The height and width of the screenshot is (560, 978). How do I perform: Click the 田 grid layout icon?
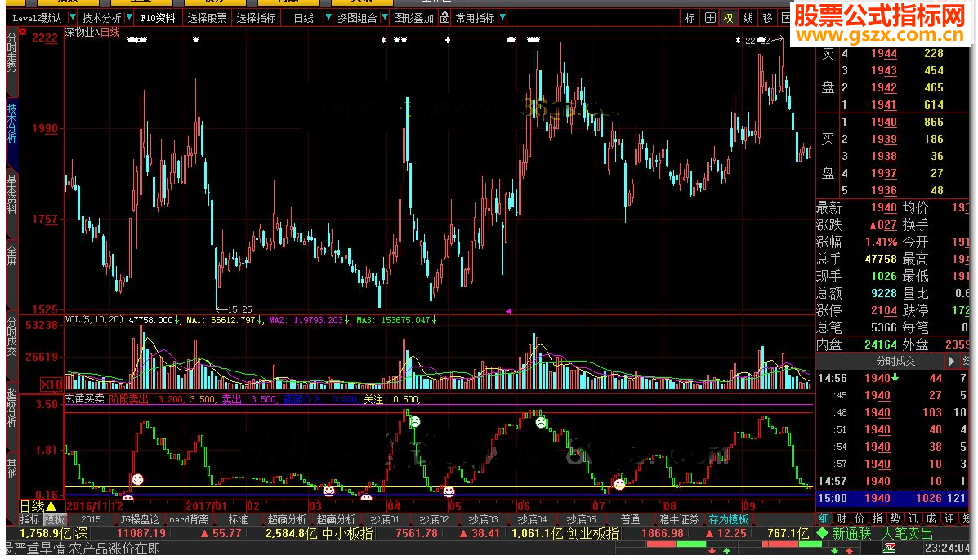[x=709, y=17]
